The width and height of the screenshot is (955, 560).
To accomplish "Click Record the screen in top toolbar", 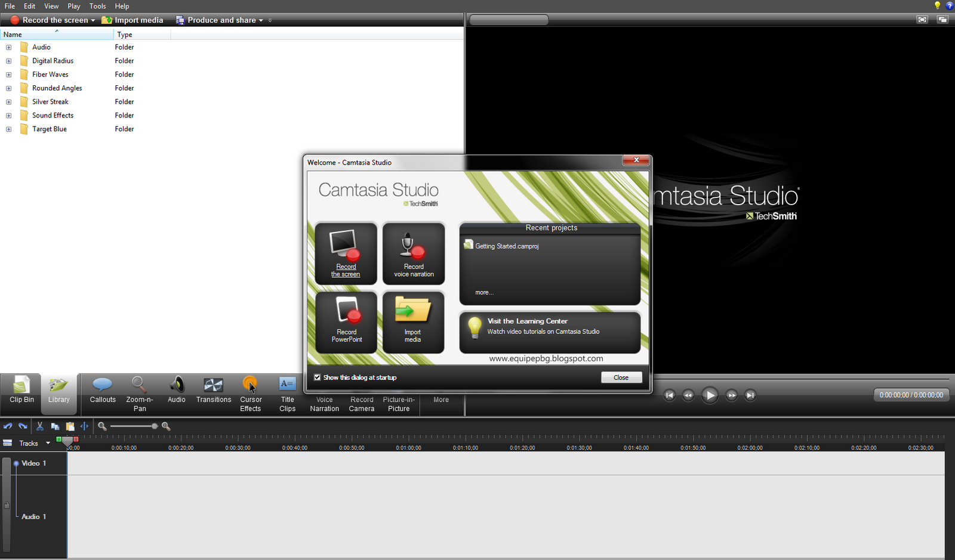I will pos(49,20).
